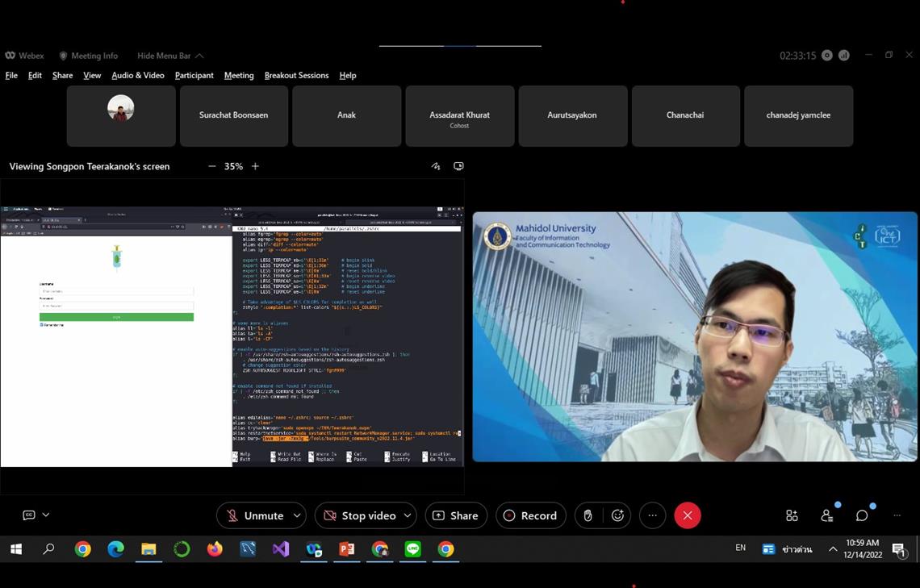Image resolution: width=920 pixels, height=588 pixels.
Task: Open the Chat panel icon
Action: (862, 515)
